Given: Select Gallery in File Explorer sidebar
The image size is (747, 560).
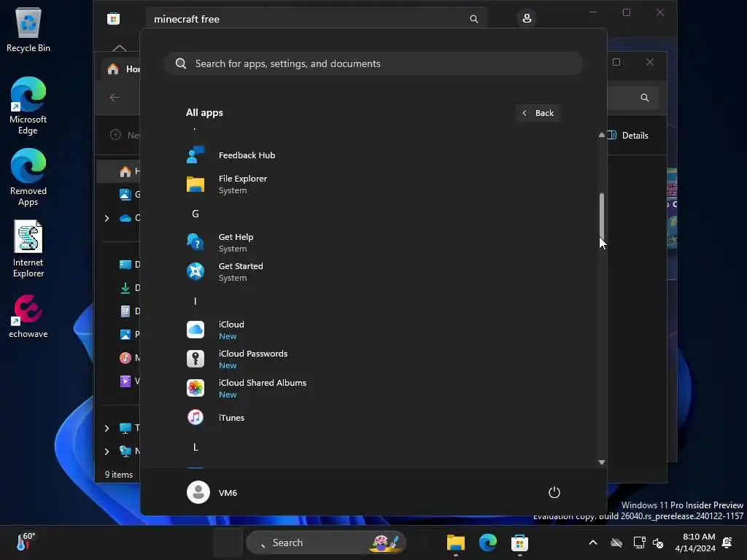Looking at the screenshot, I should tap(130, 194).
